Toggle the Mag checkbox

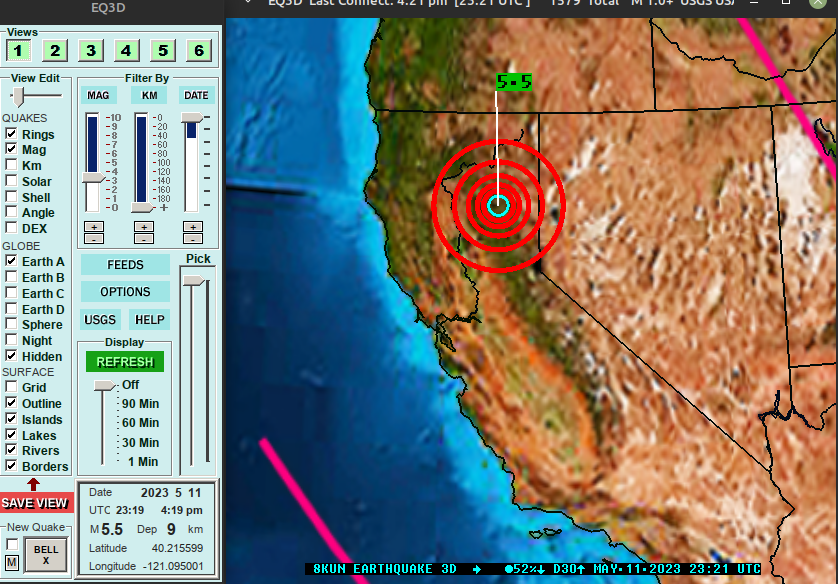[x=11, y=149]
